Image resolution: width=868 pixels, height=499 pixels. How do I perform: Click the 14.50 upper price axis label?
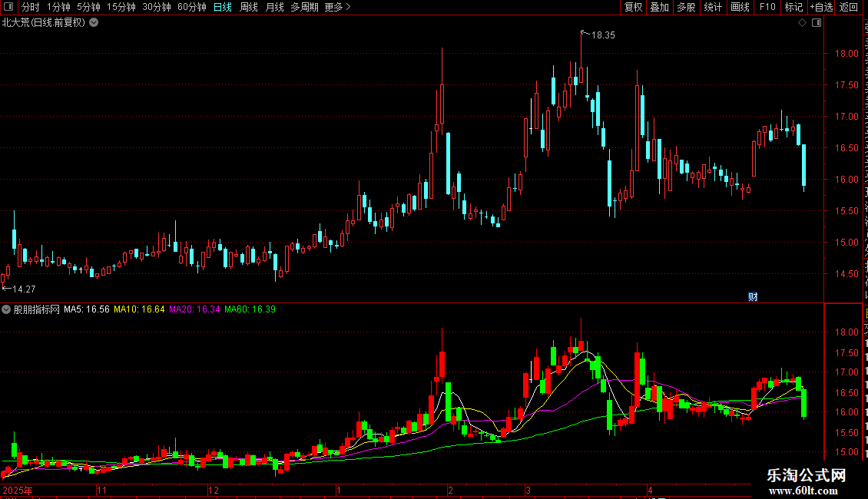[x=846, y=274]
